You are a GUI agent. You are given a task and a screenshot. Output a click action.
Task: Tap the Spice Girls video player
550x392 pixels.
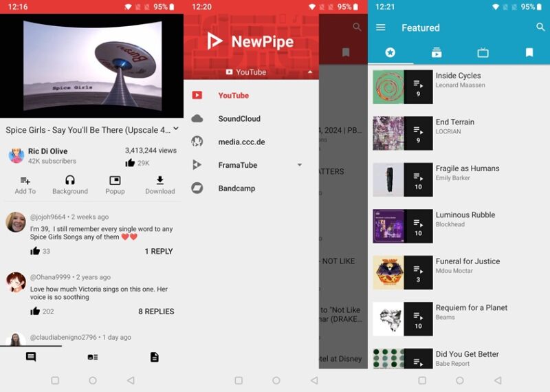click(91, 65)
